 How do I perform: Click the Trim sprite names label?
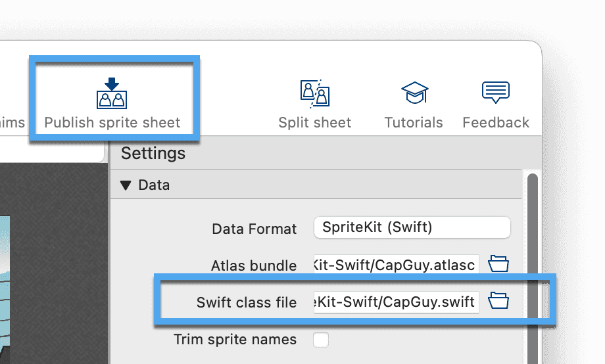point(235,340)
